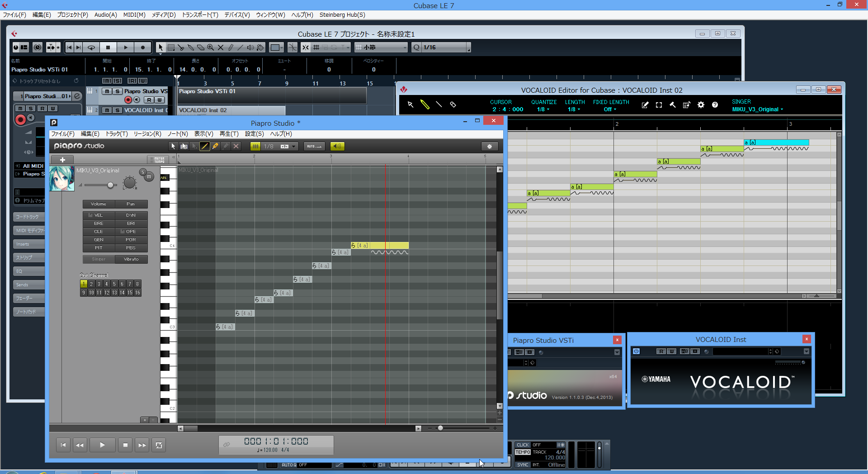Select the glue tool in Cubase toolbar
Image resolution: width=868 pixels, height=474 pixels.
(191, 47)
